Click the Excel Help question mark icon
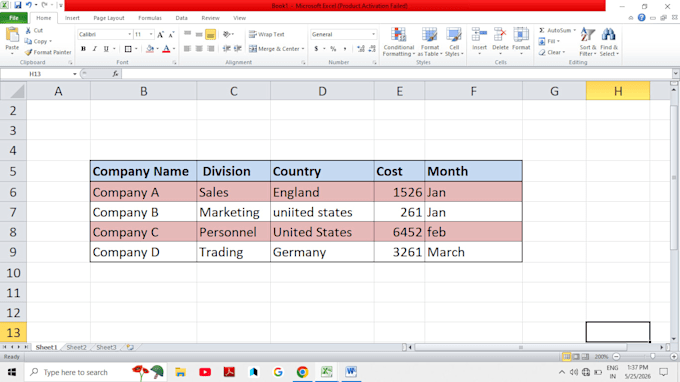The image size is (680, 382). tap(641, 18)
